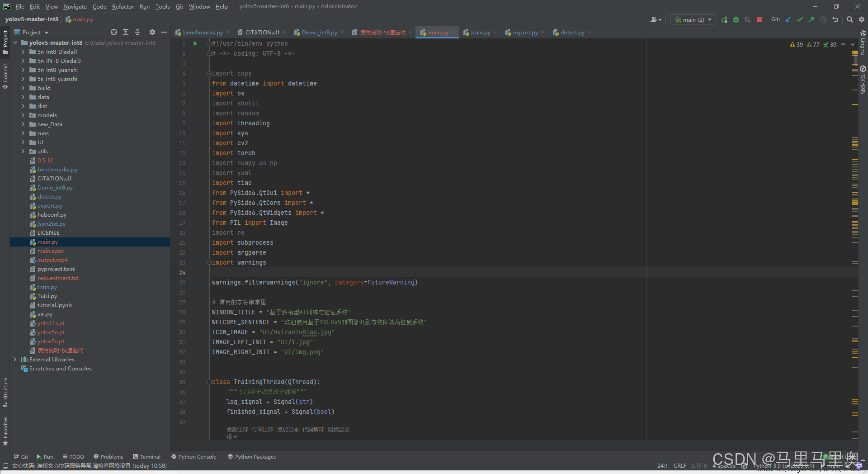This screenshot has width=868, height=474.
Task: Open Run tool window at bottom
Action: pos(45,456)
